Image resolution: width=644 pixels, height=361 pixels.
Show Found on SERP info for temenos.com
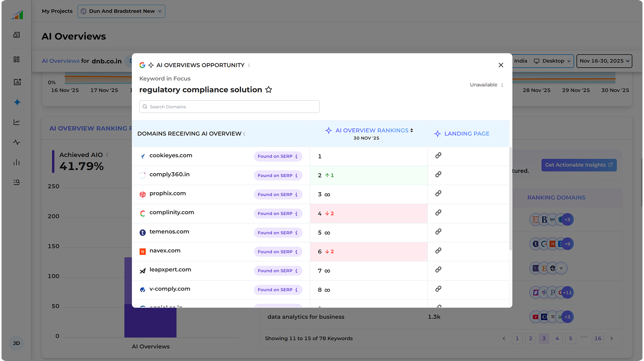pyautogui.click(x=296, y=233)
